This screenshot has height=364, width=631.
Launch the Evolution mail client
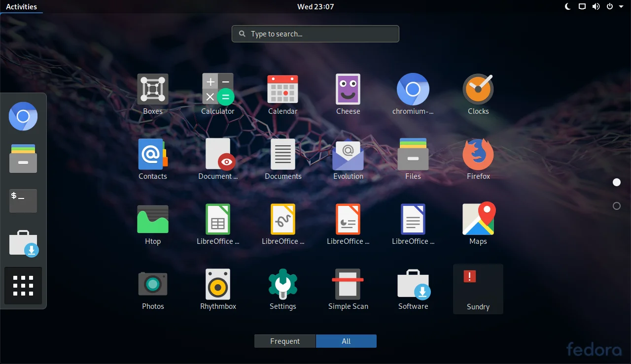pos(348,160)
